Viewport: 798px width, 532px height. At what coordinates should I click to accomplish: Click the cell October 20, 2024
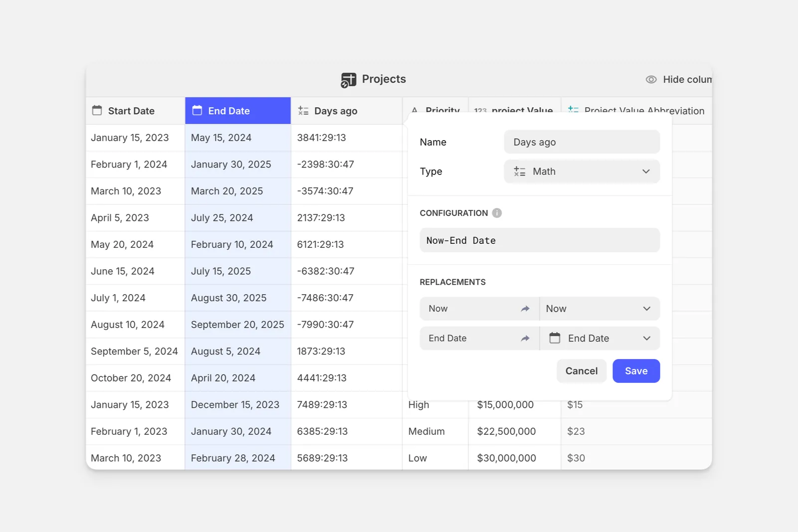click(135, 378)
